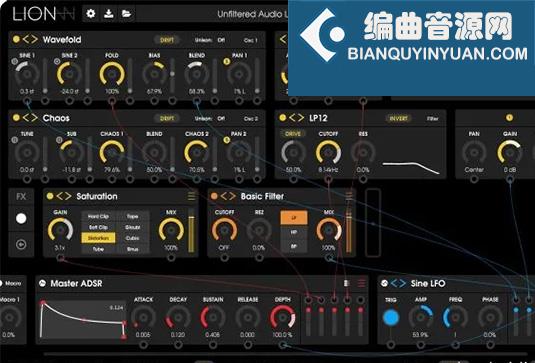Toggle DRIFT on the Wavefold oscillator
Screen dimensions: 535x363
point(167,40)
